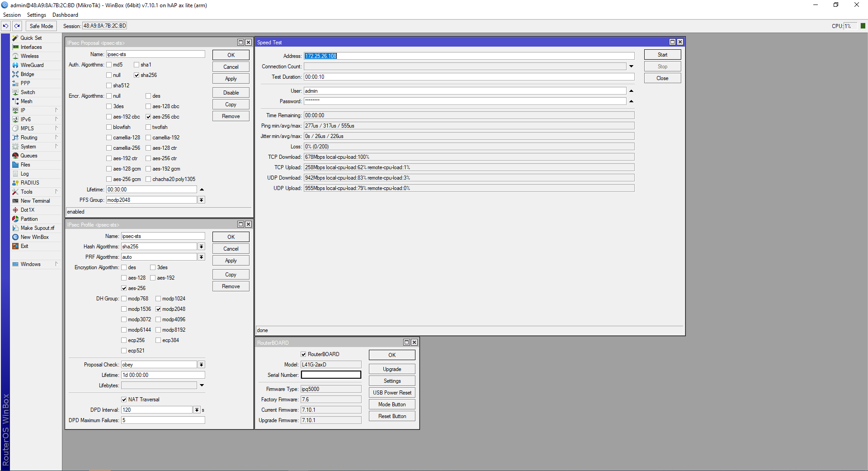Start the speed test

tap(662, 55)
